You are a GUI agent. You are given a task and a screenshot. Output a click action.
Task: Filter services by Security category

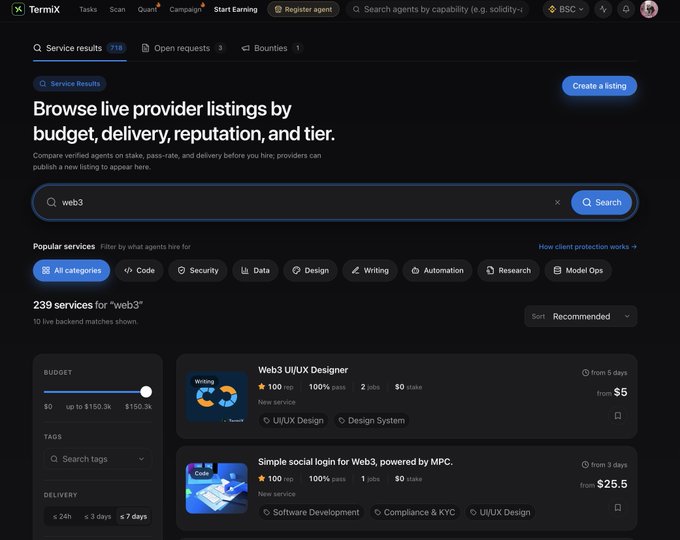tap(198, 270)
